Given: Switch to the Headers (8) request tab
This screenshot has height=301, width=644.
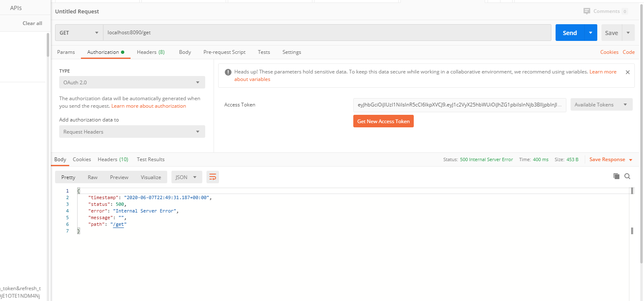Looking at the screenshot, I should pos(151,52).
